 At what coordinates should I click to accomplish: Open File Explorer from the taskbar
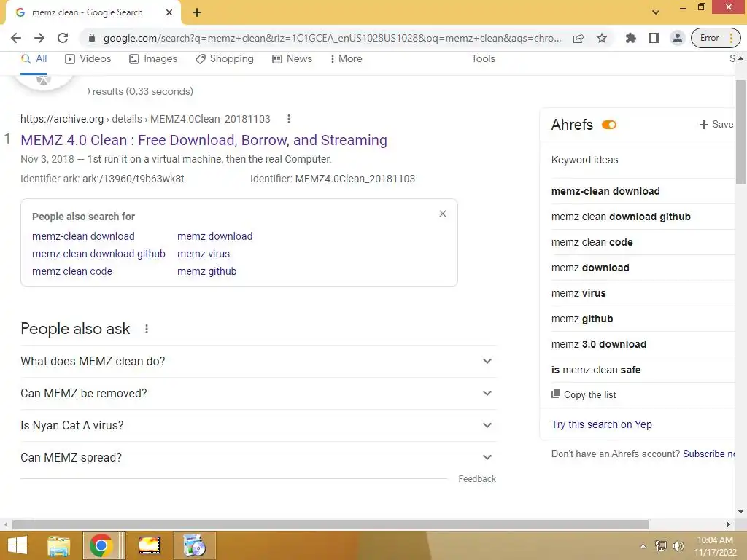(x=59, y=545)
